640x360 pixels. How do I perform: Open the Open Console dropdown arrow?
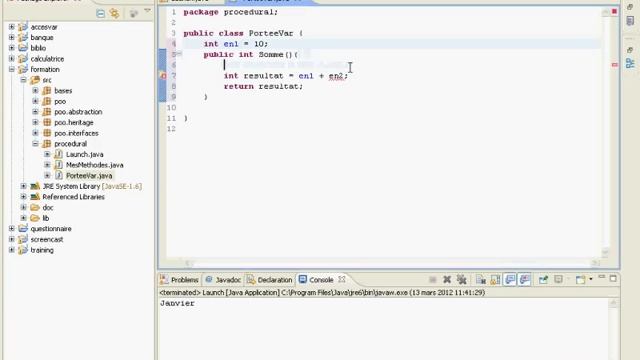591,280
